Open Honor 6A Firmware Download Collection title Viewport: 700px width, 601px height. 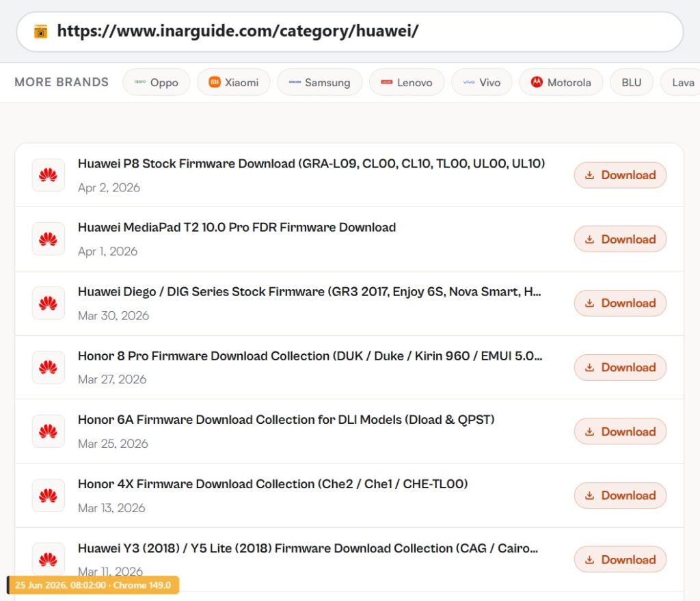click(286, 420)
